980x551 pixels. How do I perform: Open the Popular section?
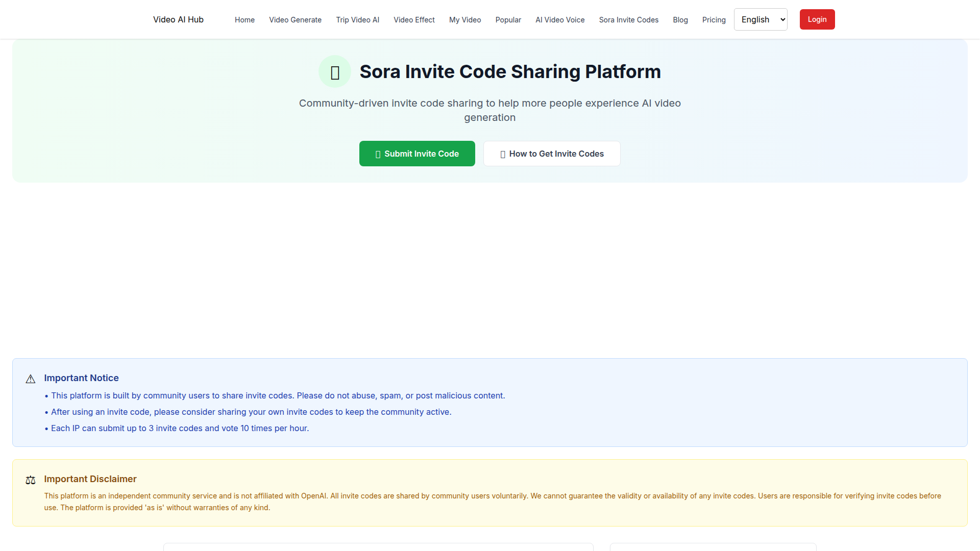coord(508,20)
